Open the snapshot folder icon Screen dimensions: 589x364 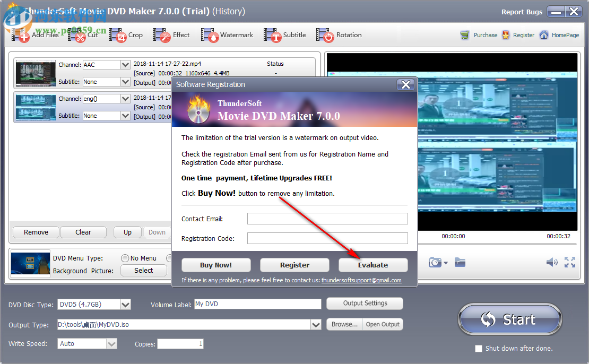460,262
